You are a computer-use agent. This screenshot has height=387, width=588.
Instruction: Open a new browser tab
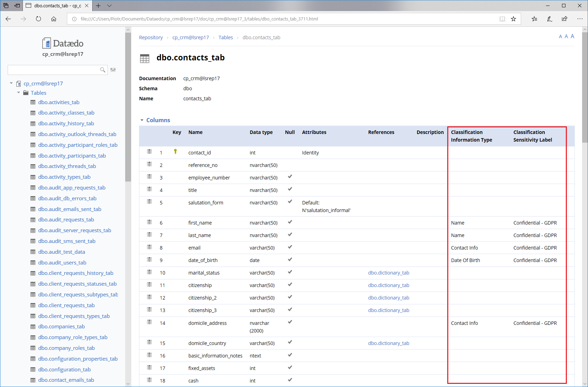click(x=98, y=6)
